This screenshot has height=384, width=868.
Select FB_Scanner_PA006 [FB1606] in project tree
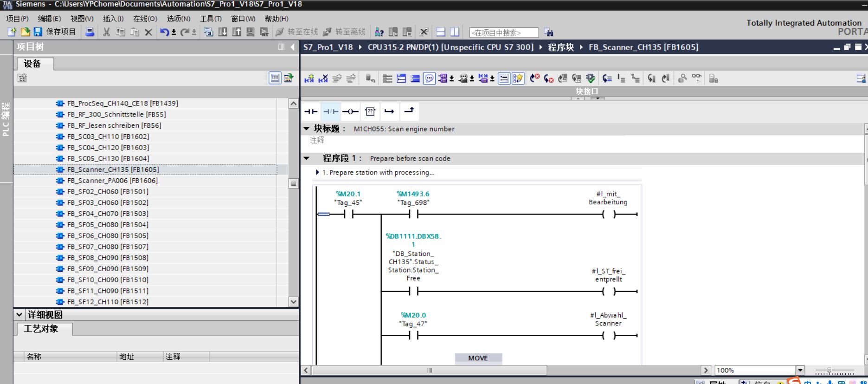click(112, 181)
